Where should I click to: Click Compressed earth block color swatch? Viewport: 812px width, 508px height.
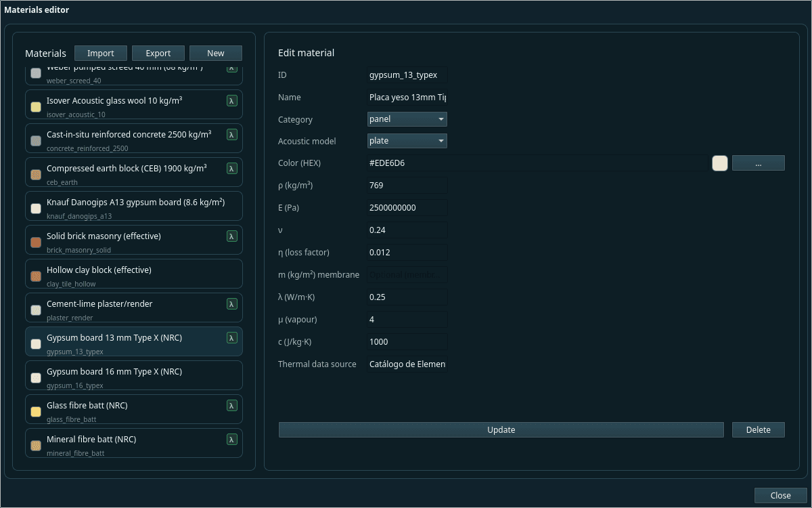[x=36, y=175]
